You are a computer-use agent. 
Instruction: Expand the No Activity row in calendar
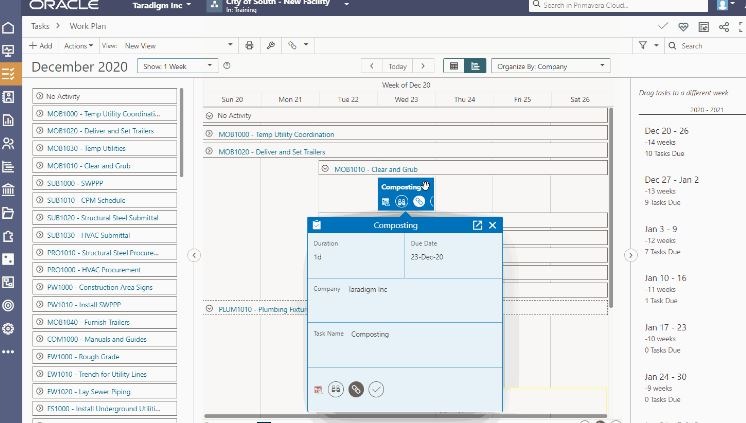coord(209,115)
